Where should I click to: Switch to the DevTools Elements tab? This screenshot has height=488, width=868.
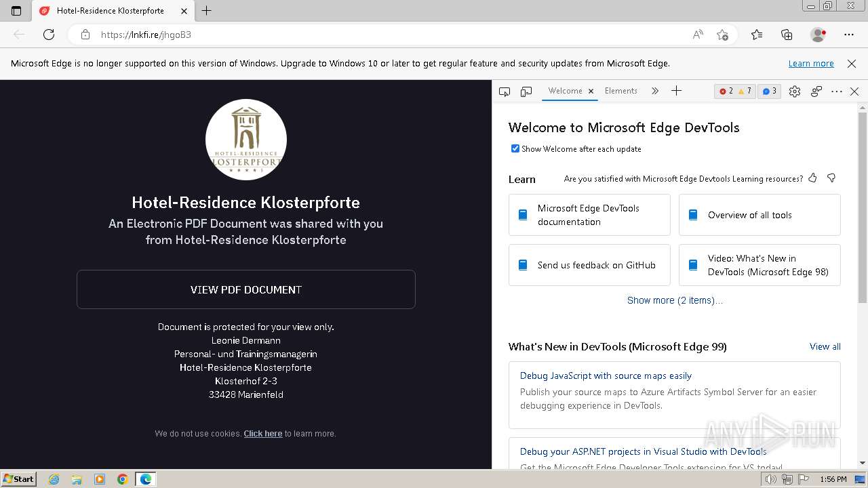tap(620, 91)
